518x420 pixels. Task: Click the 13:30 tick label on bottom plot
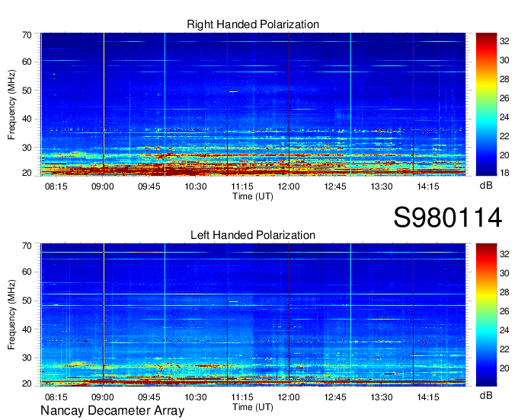tap(381, 397)
